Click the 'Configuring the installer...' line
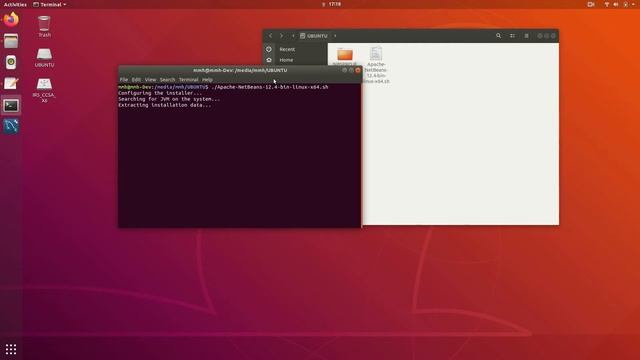Image resolution: width=640 pixels, height=360 pixels. pos(160,93)
